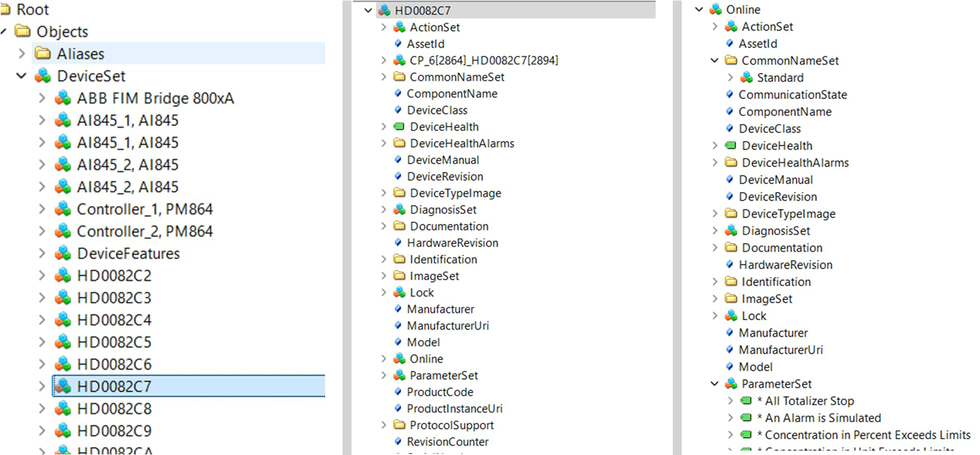Collapse the ParameterSet node in right panel
This screenshot has width=980, height=455.
[x=714, y=384]
